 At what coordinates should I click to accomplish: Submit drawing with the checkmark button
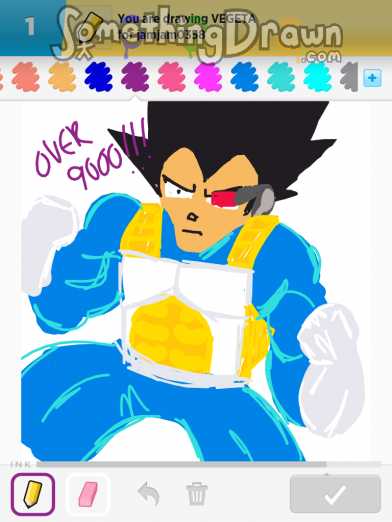(x=335, y=494)
